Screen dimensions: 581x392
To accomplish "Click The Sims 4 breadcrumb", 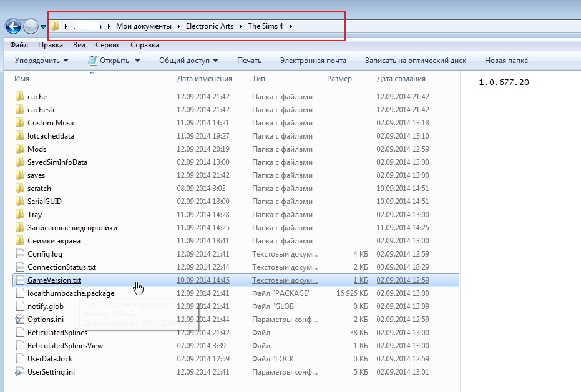I will coord(265,26).
